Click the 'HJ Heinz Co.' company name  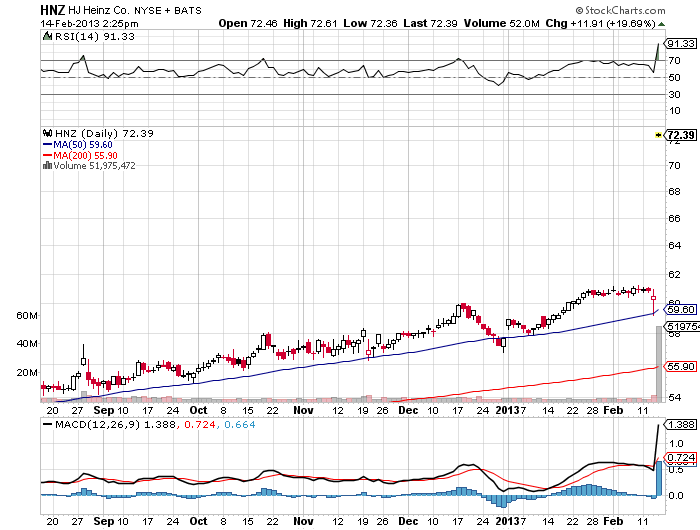[x=99, y=10]
